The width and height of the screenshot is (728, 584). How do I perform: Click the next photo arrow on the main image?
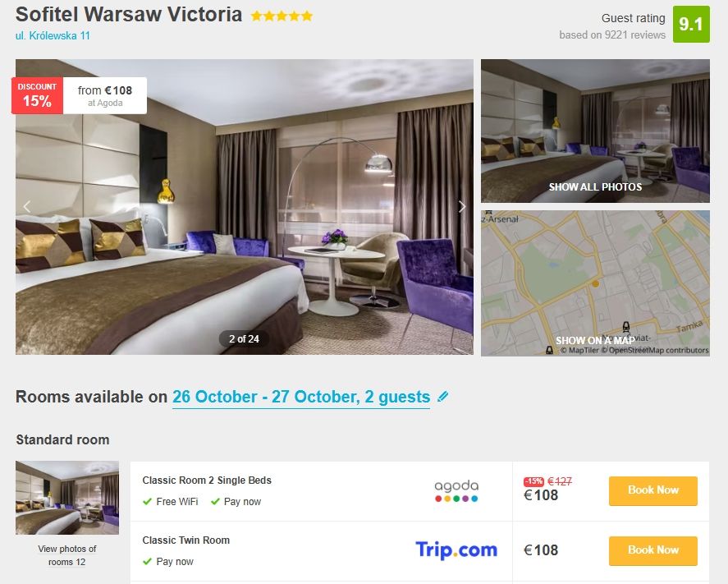461,207
